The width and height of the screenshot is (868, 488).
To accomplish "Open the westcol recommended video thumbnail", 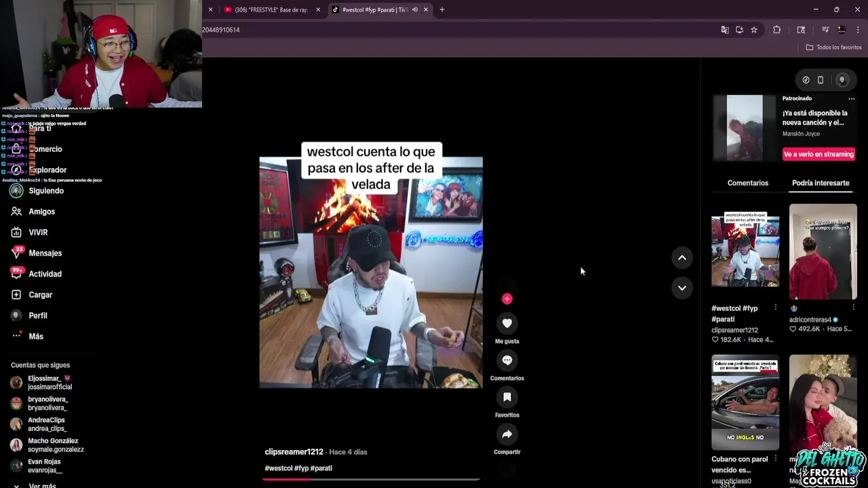I will [745, 251].
